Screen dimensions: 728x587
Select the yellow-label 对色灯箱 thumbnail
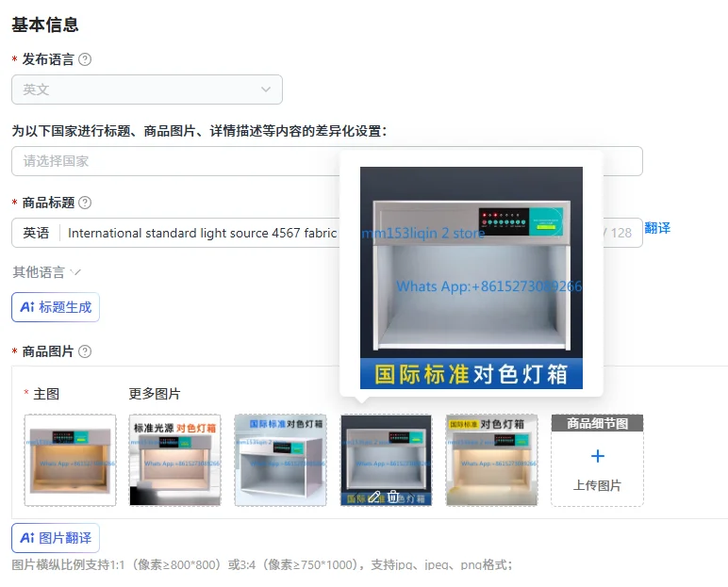(491, 460)
